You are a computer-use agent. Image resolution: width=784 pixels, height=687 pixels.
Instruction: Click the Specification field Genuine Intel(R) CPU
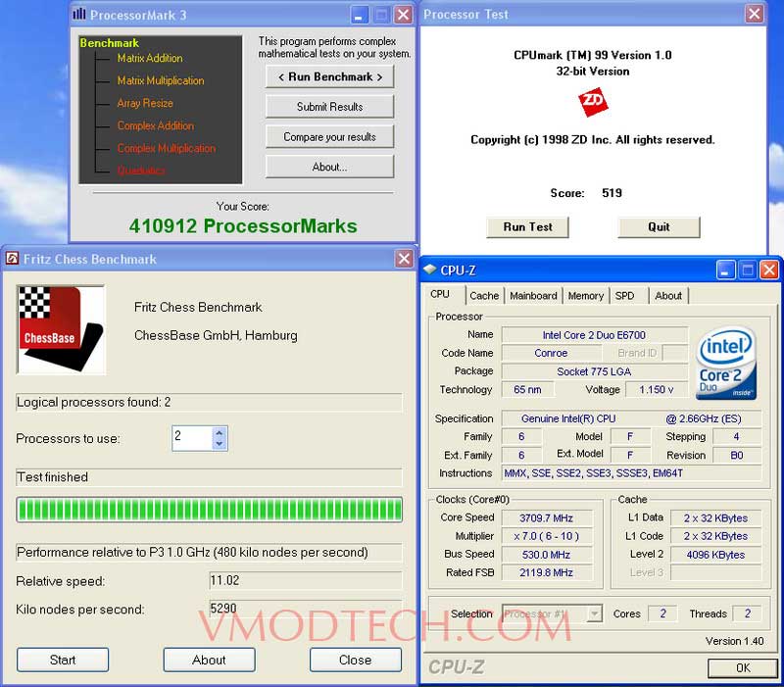coord(631,418)
